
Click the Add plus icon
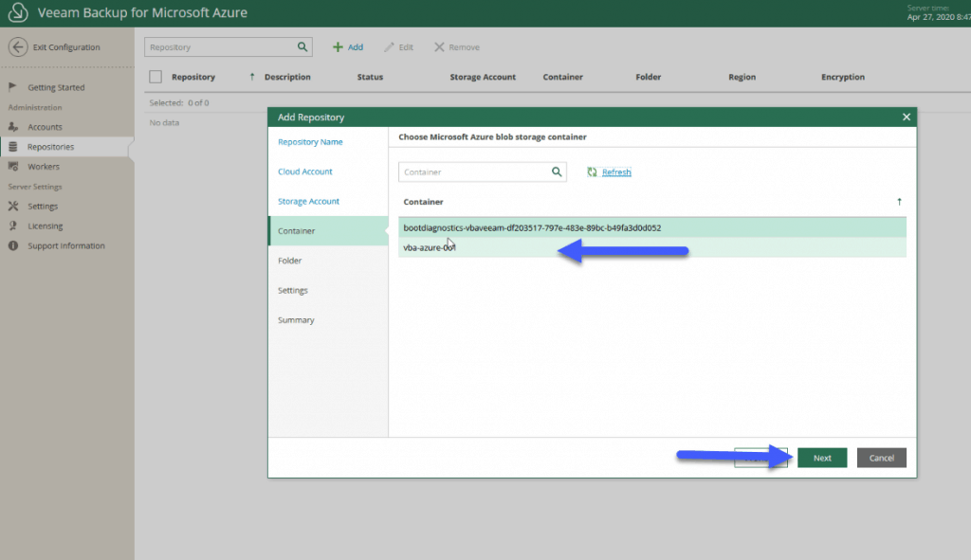click(x=338, y=47)
